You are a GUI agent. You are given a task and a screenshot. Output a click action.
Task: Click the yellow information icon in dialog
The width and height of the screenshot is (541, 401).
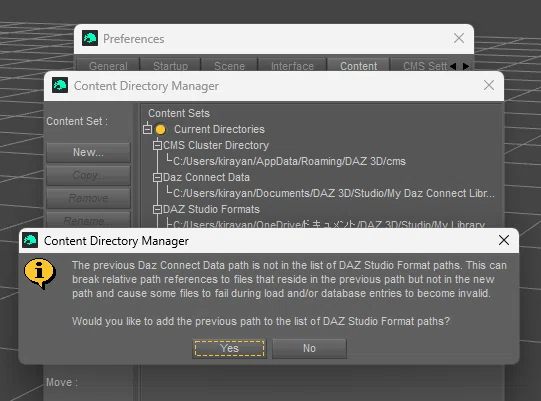coord(40,273)
